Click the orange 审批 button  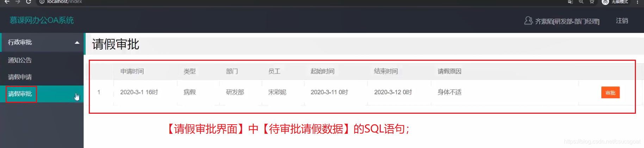[x=610, y=93]
